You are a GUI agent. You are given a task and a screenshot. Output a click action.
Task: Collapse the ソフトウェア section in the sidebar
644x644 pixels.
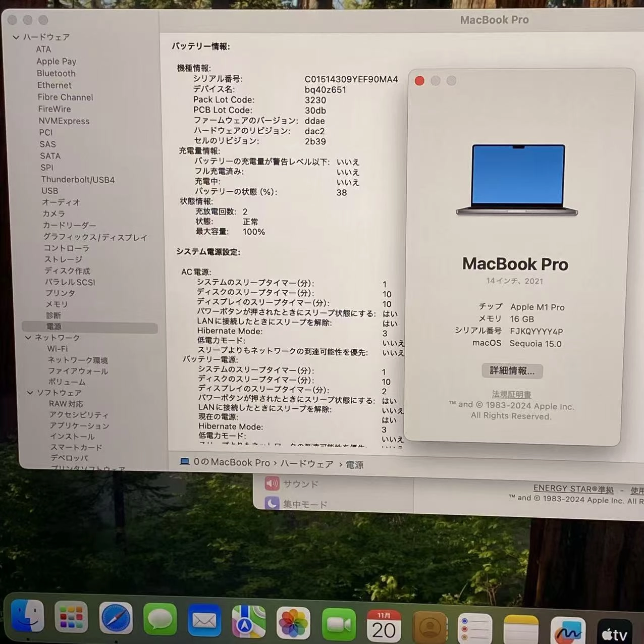[x=30, y=392]
